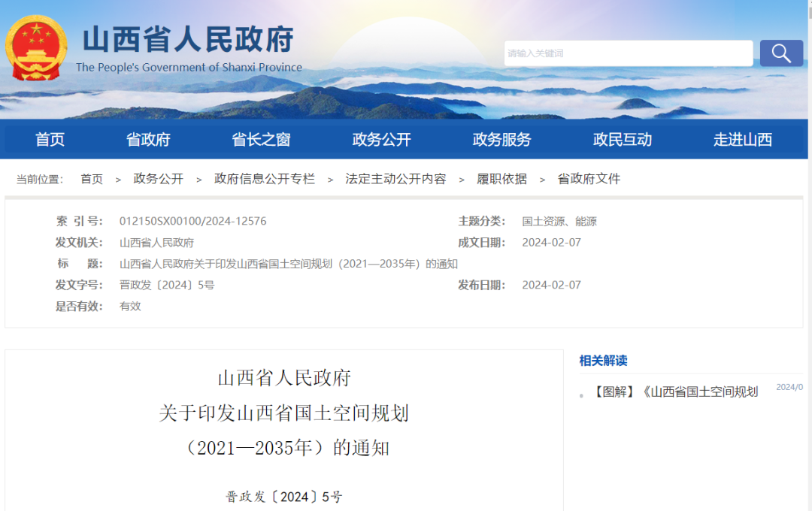Viewport: 812px width, 511px height.
Task: Select the 省政府 menu item
Action: coord(147,139)
